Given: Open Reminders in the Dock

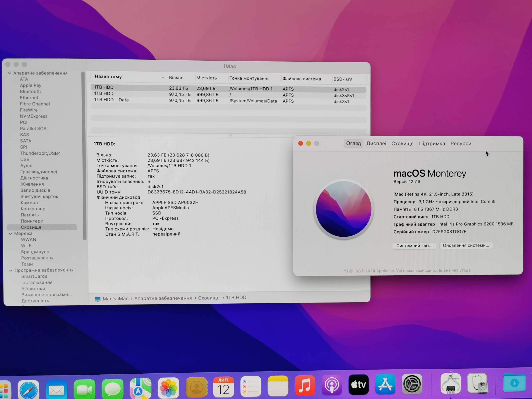Looking at the screenshot, I should (x=251, y=386).
